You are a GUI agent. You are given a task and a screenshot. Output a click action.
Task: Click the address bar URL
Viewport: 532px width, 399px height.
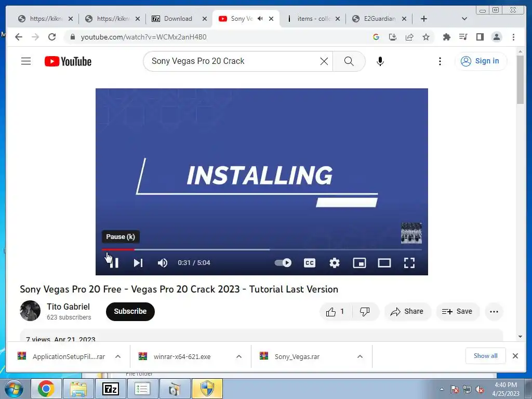[x=143, y=37]
